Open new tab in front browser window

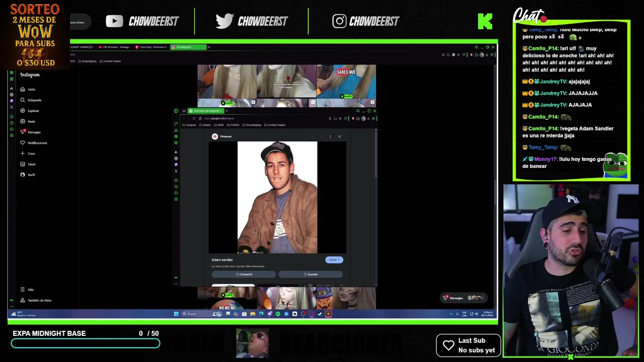pyautogui.click(x=226, y=111)
